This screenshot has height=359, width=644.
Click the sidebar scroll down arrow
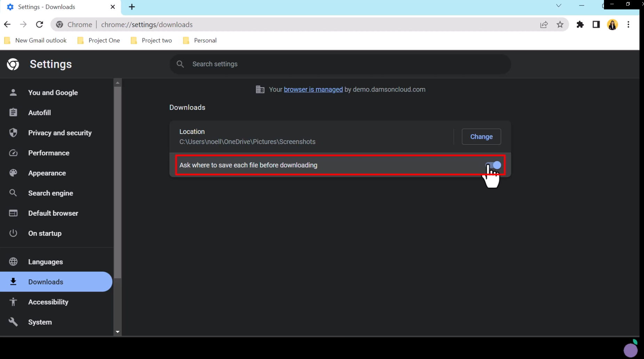pos(118,332)
